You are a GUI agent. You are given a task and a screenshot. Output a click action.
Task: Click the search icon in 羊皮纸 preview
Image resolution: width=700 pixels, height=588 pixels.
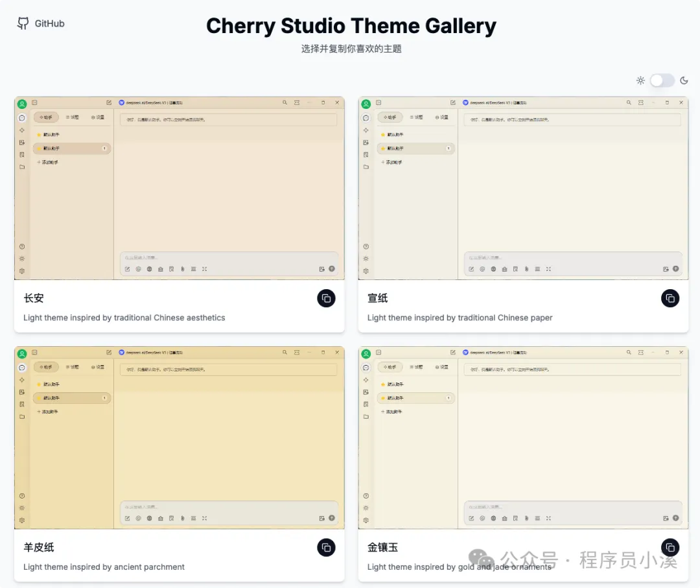(x=285, y=352)
